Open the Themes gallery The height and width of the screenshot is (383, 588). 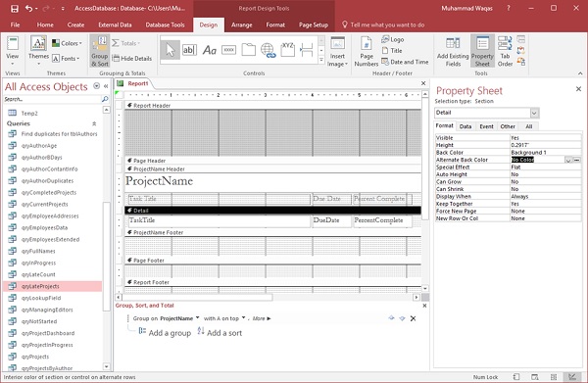(38, 51)
